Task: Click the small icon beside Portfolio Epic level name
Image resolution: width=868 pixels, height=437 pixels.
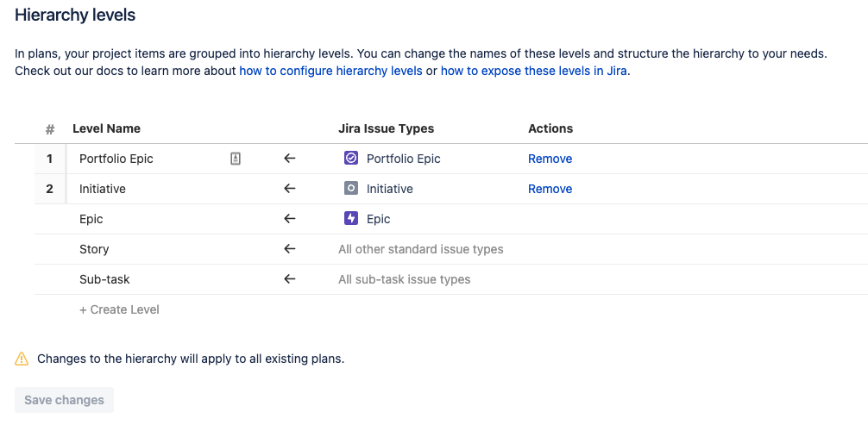Action: [236, 159]
